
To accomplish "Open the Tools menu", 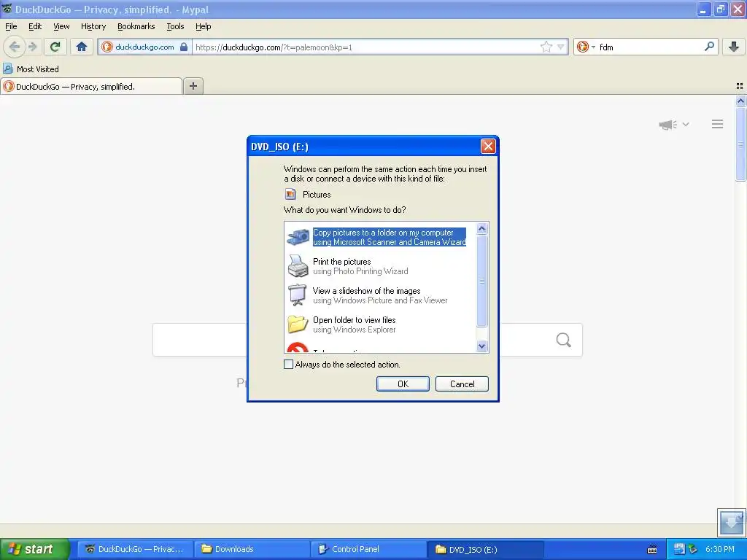I will (175, 26).
